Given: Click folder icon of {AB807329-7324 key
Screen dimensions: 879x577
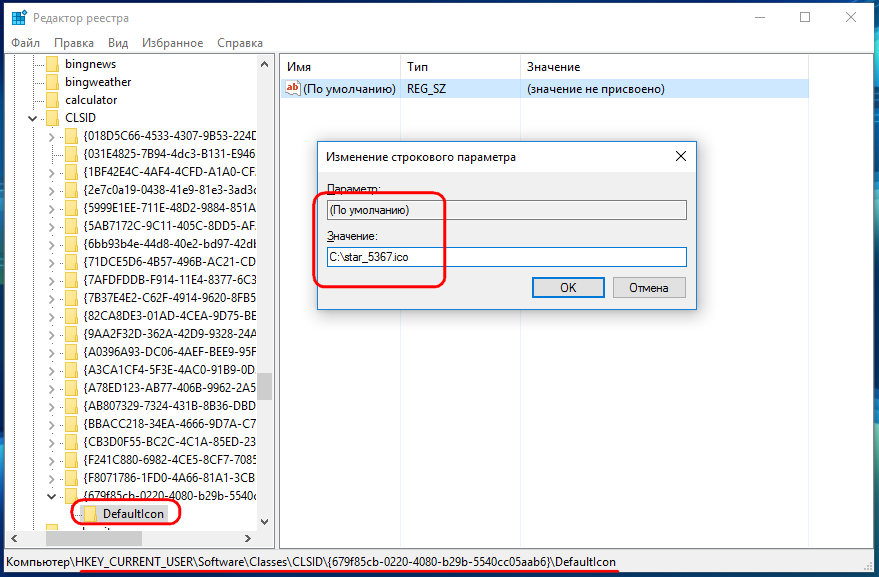Looking at the screenshot, I should (x=71, y=405).
